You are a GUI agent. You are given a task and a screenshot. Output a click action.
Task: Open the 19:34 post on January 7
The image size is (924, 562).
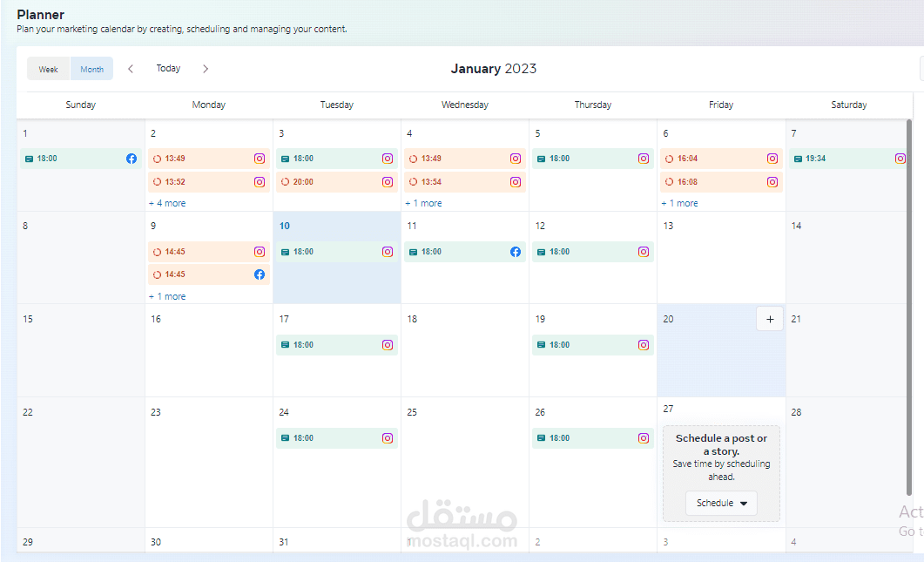(847, 159)
